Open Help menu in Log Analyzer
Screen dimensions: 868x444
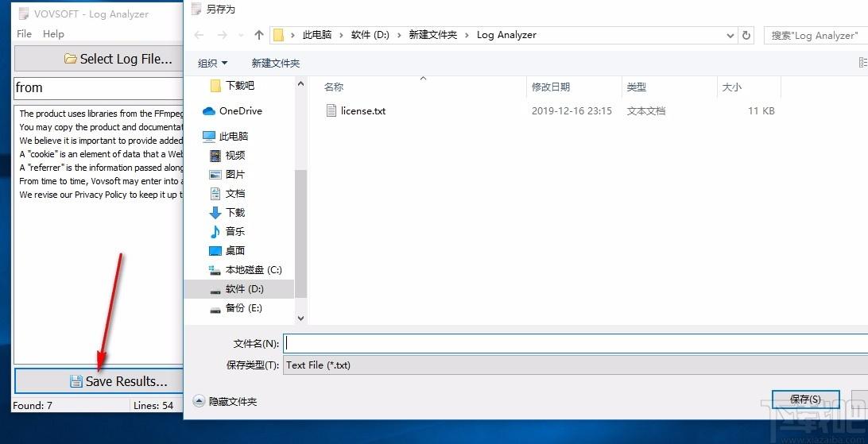tap(54, 33)
